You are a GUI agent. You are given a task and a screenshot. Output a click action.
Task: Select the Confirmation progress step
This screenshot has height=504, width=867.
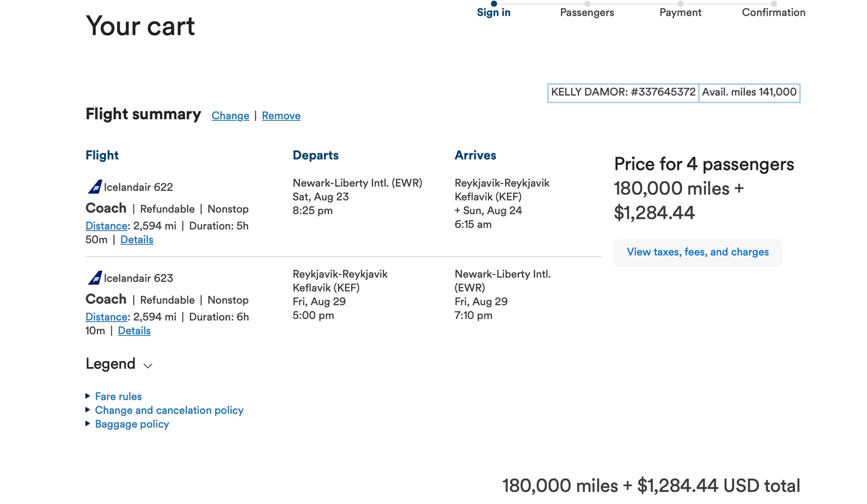coord(773,12)
